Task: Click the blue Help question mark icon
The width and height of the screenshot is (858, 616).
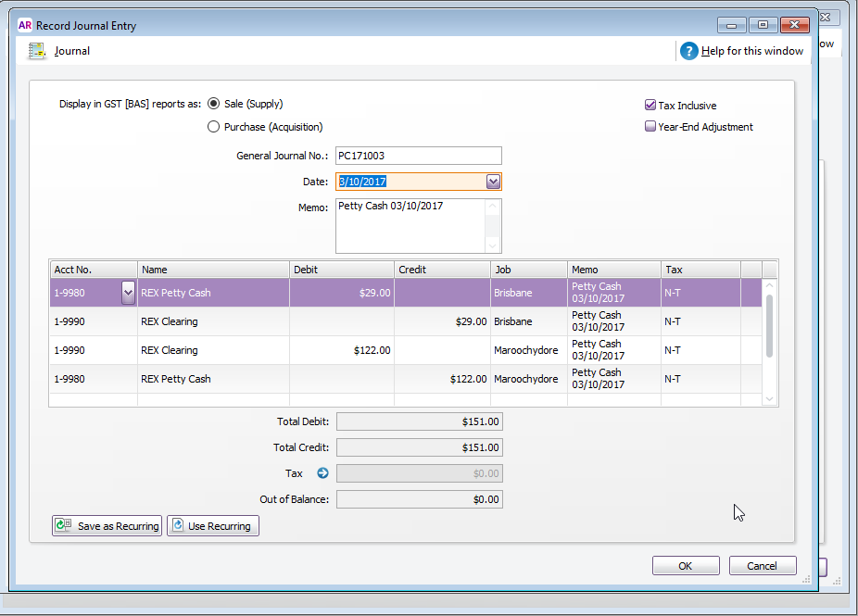Action: pos(689,51)
